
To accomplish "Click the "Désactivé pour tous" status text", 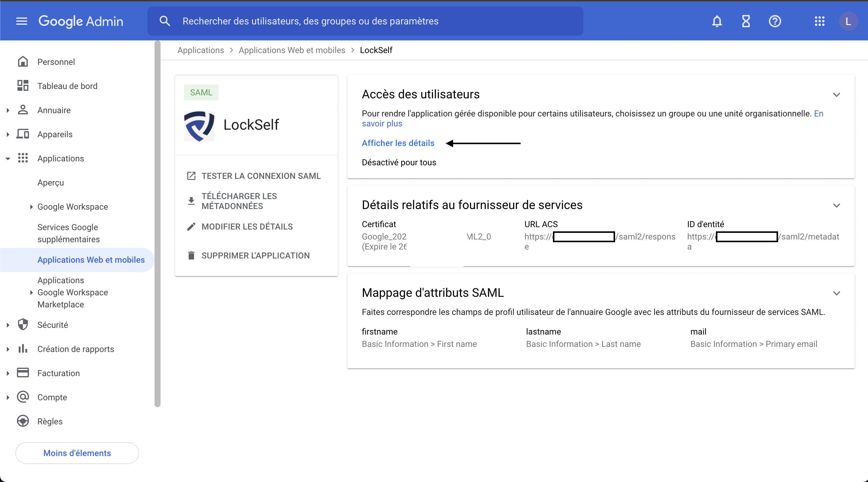I will 399,162.
